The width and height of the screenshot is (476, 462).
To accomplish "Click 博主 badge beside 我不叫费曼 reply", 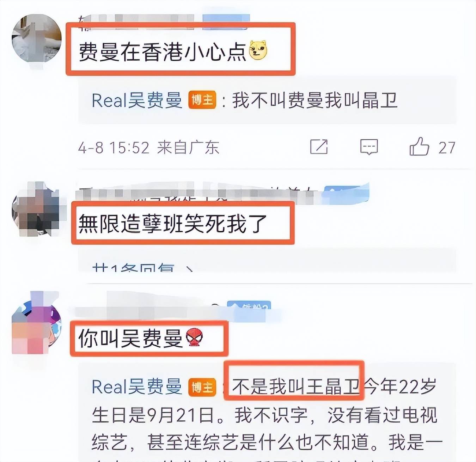I will pos(202,100).
